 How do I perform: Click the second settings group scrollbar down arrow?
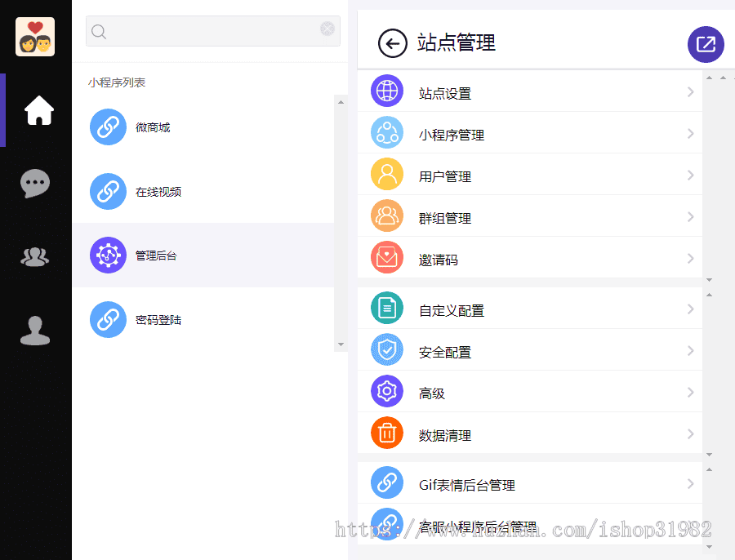click(x=709, y=455)
